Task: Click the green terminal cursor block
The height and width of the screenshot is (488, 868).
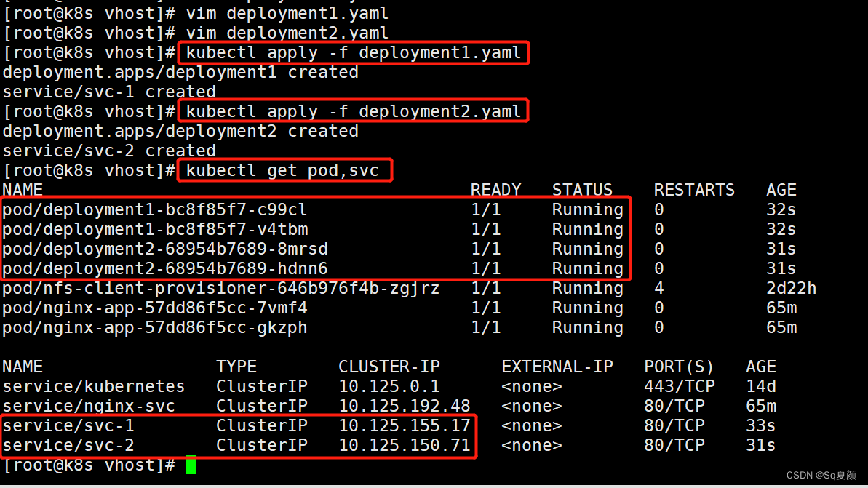Action: click(191, 465)
